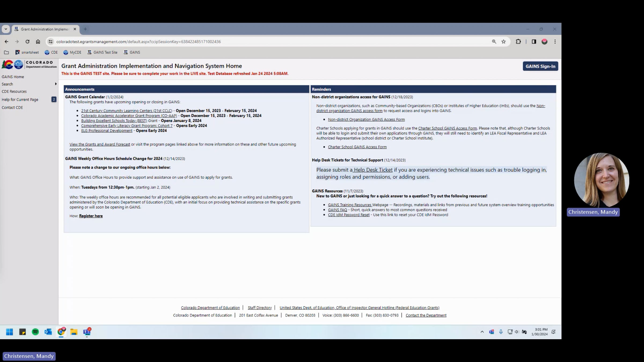644x362 pixels.
Task: Open the Colorado Academic Accelerator Grant Program link
Action: [x=129, y=116]
